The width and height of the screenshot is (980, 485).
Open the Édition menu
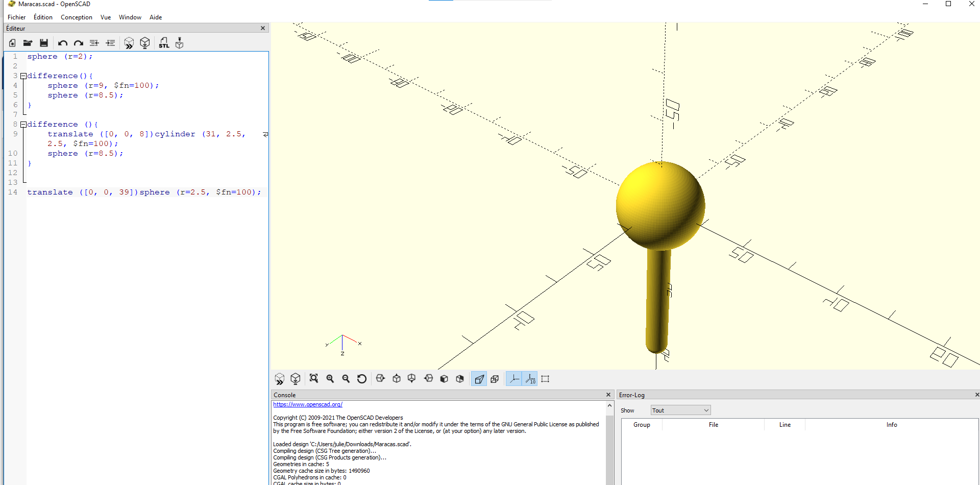(x=43, y=17)
